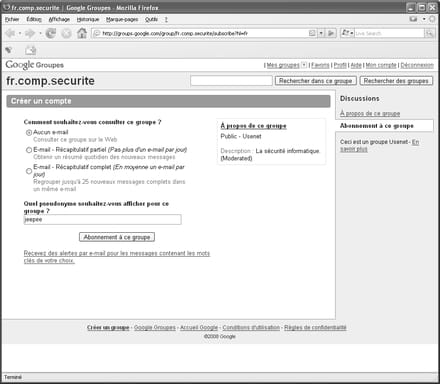Screen dimensions: 440x384
Task: Open the Aide link
Action: (356, 65)
